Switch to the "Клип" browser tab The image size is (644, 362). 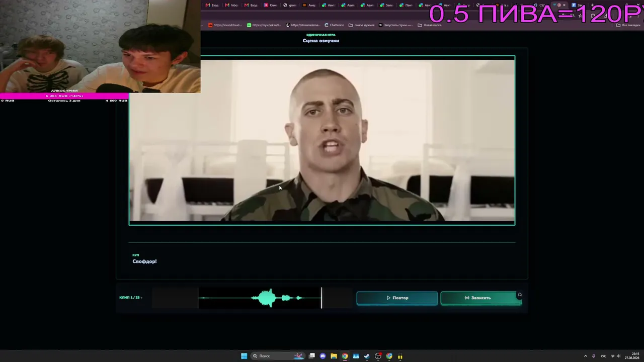pyautogui.click(x=271, y=5)
